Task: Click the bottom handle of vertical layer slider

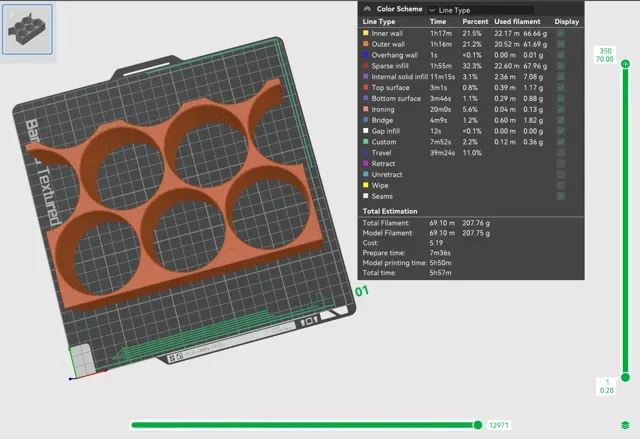Action: point(625,377)
